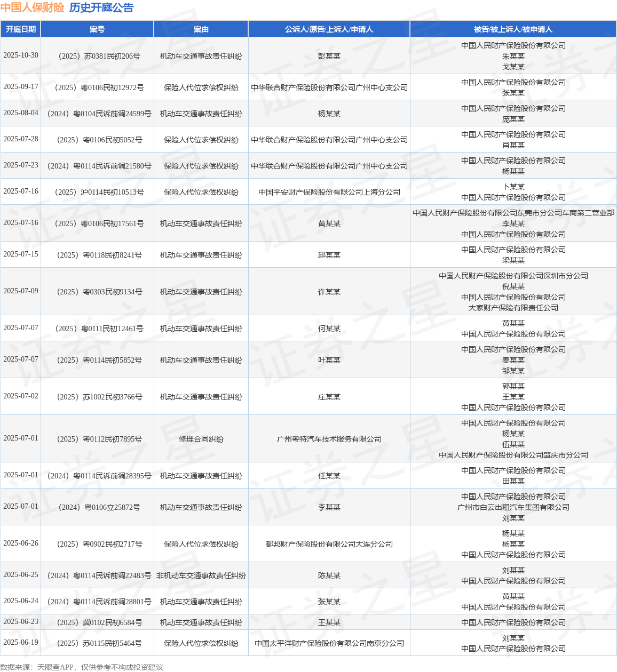Click defendant 大家财产保险有限责任公司
The width and height of the screenshot is (617, 672).
tap(513, 308)
